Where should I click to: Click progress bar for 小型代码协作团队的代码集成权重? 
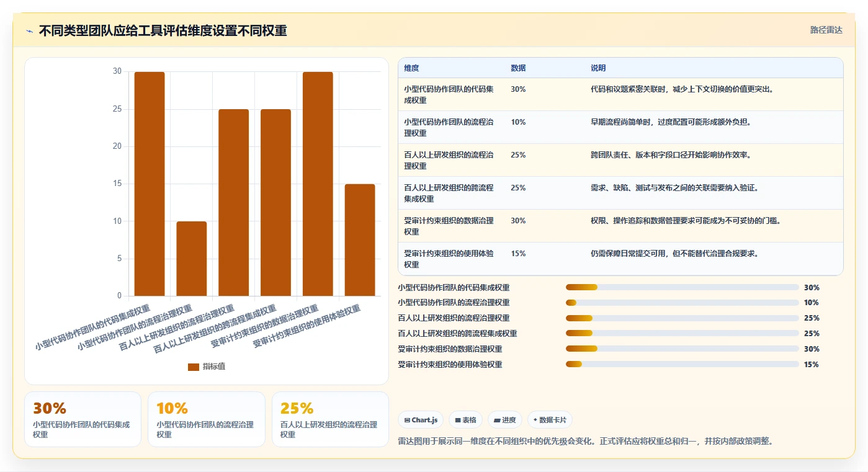(682, 287)
